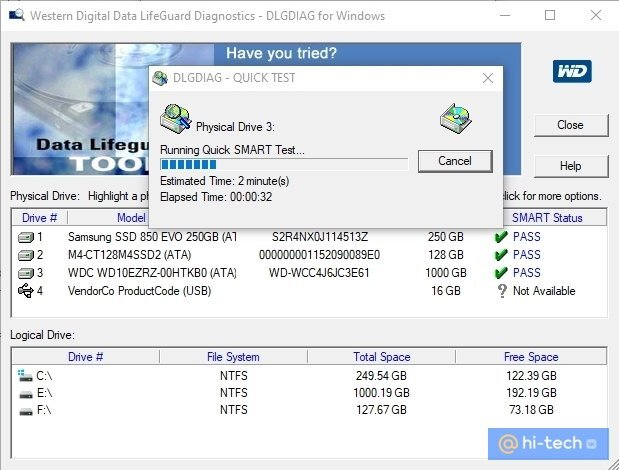Viewport: 619px width, 470px height.
Task: Click NTFS file system cell for E:\
Action: point(234,393)
